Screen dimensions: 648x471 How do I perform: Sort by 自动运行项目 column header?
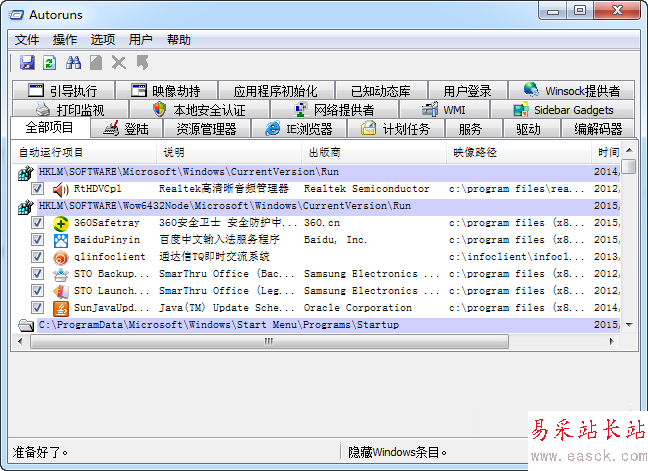tap(84, 152)
